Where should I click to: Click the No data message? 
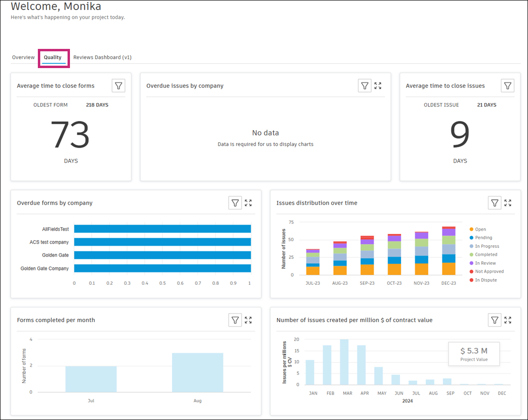265,133
